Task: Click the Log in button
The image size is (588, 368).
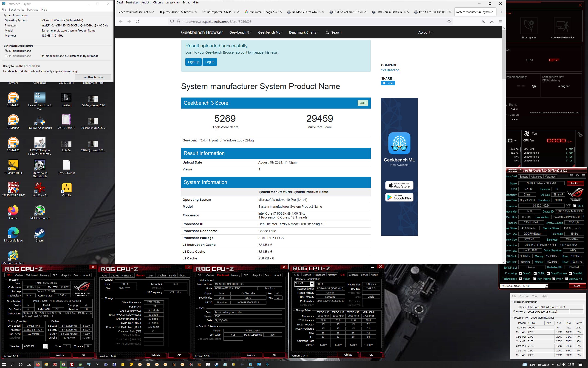Action: (x=210, y=62)
